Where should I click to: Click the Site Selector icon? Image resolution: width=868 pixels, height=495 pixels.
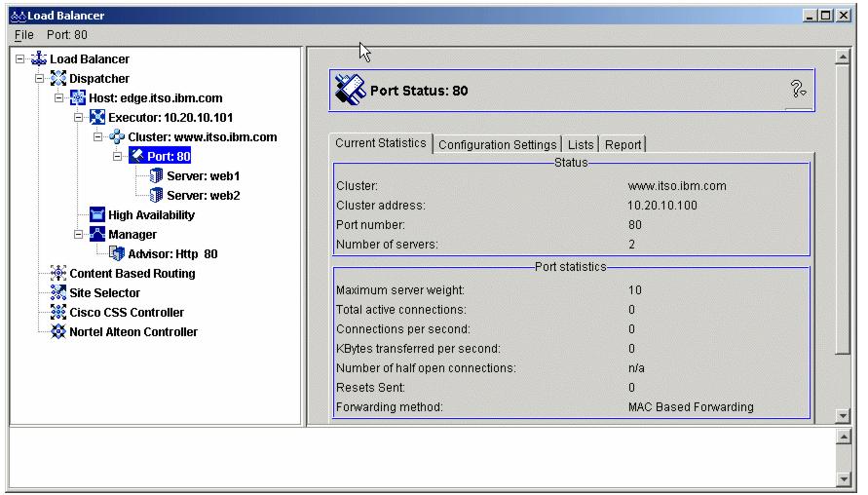[x=58, y=292]
